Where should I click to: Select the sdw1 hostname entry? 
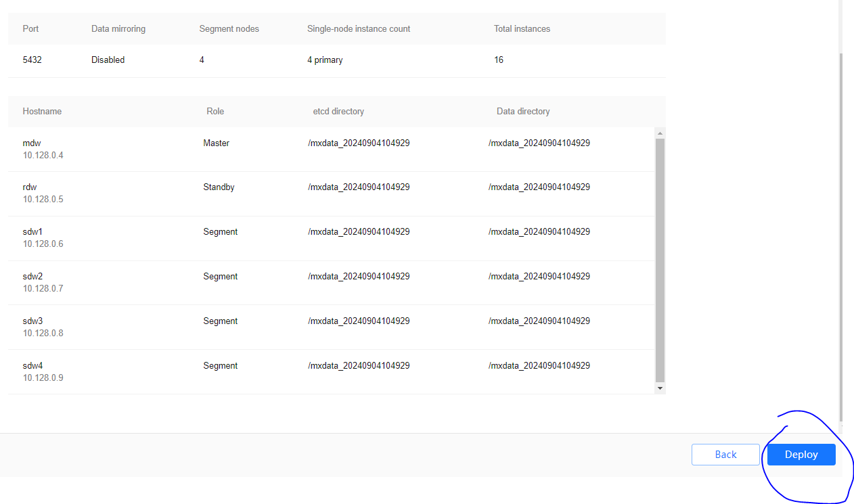32,232
